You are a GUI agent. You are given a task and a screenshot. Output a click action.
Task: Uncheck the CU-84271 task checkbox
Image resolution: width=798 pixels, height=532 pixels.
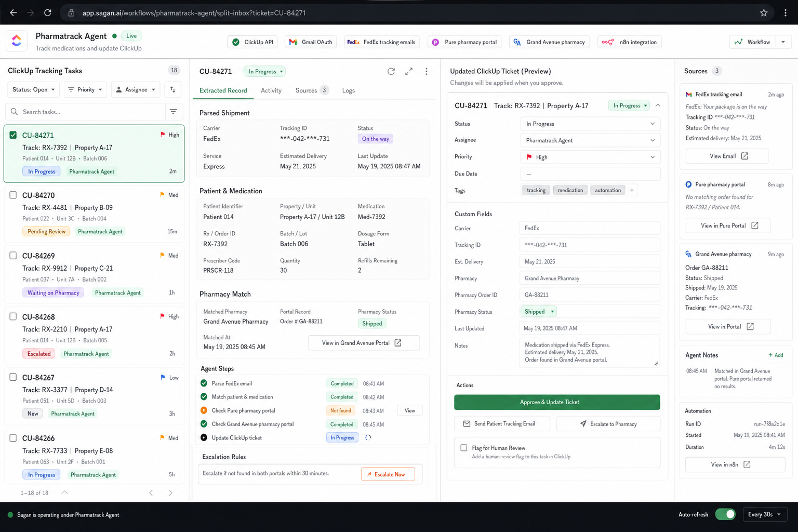coord(13,135)
